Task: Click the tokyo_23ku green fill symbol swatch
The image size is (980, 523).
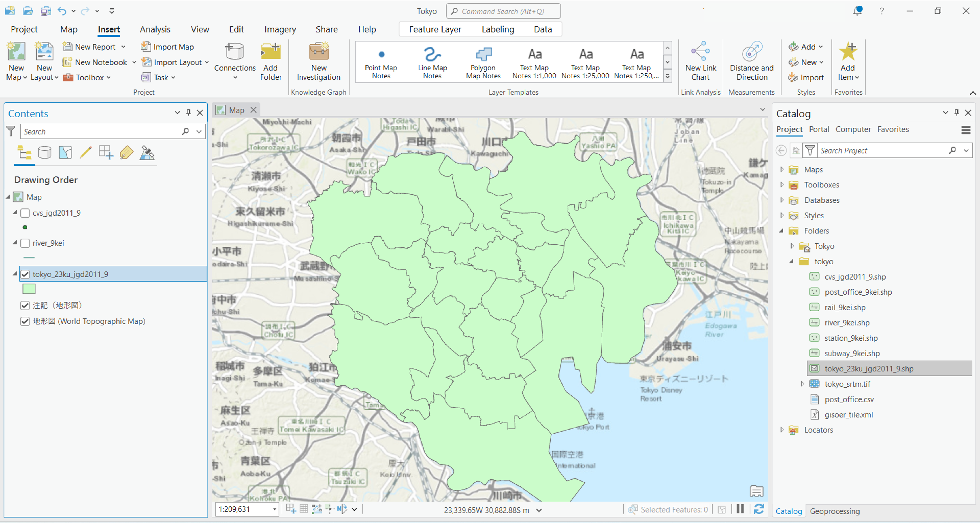Action: pos(29,289)
